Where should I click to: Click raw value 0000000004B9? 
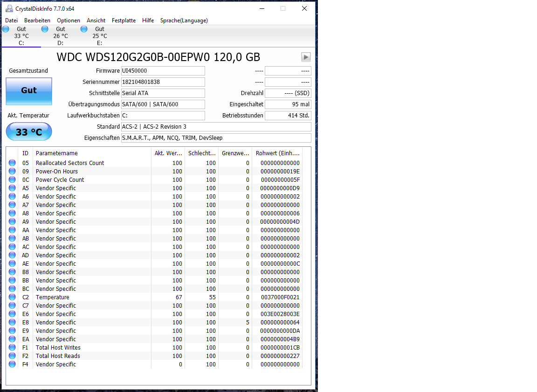(x=280, y=339)
